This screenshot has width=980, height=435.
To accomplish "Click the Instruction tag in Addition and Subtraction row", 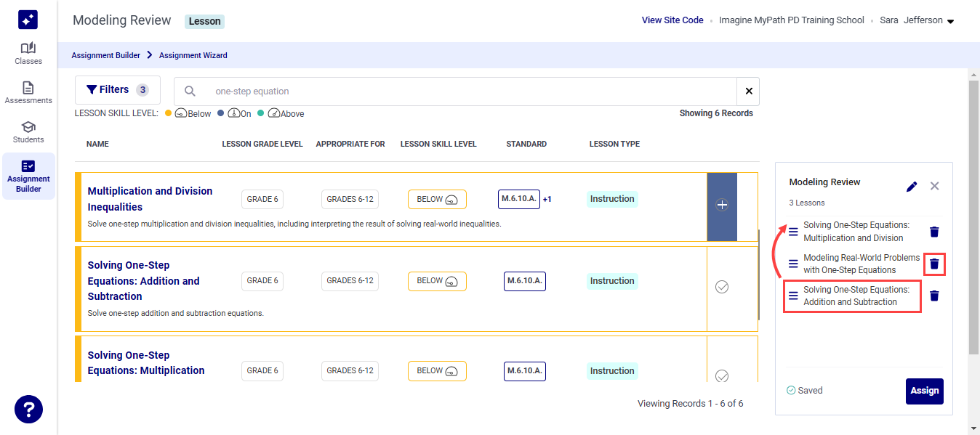I will click(612, 281).
